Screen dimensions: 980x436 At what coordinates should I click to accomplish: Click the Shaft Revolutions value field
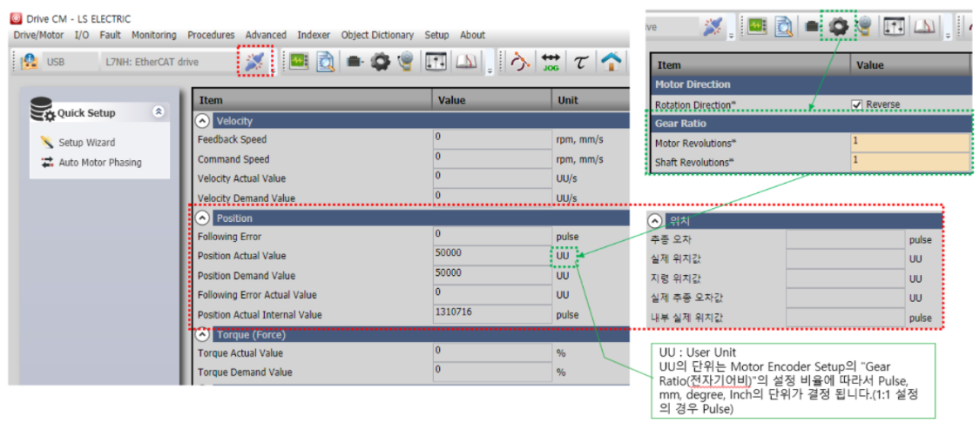coord(909,161)
